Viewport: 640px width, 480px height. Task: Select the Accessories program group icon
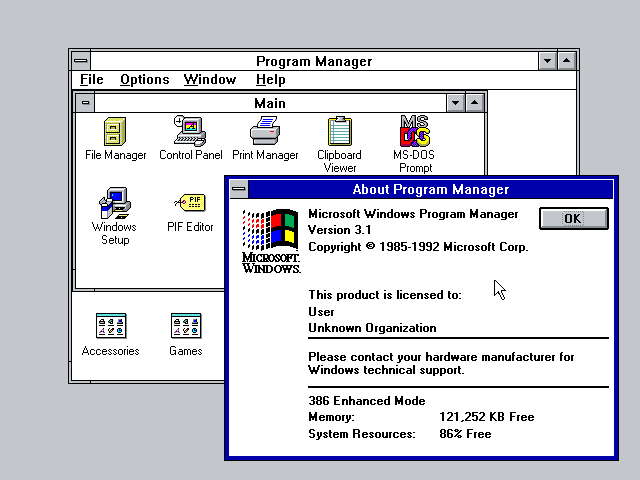pos(111,326)
